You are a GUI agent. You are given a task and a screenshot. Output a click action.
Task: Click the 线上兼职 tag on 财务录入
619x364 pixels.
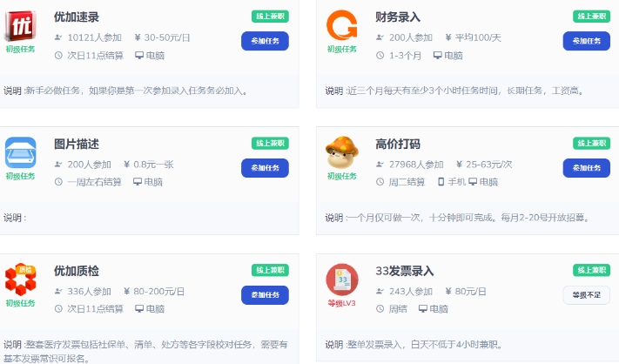click(592, 17)
